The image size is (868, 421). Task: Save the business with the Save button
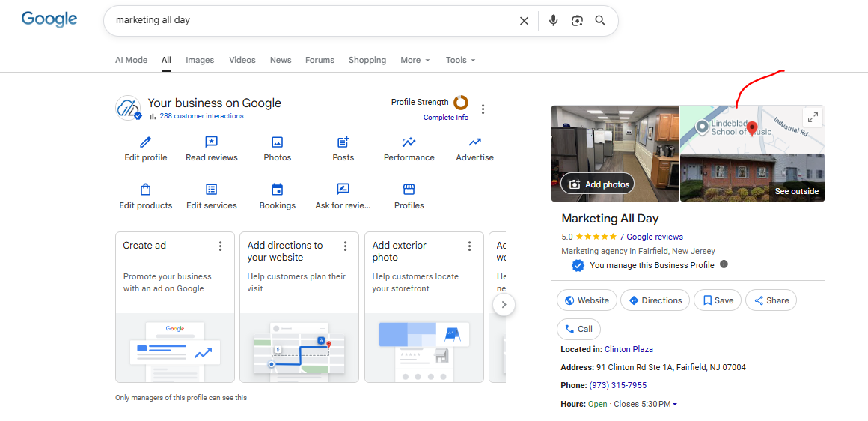[718, 300]
